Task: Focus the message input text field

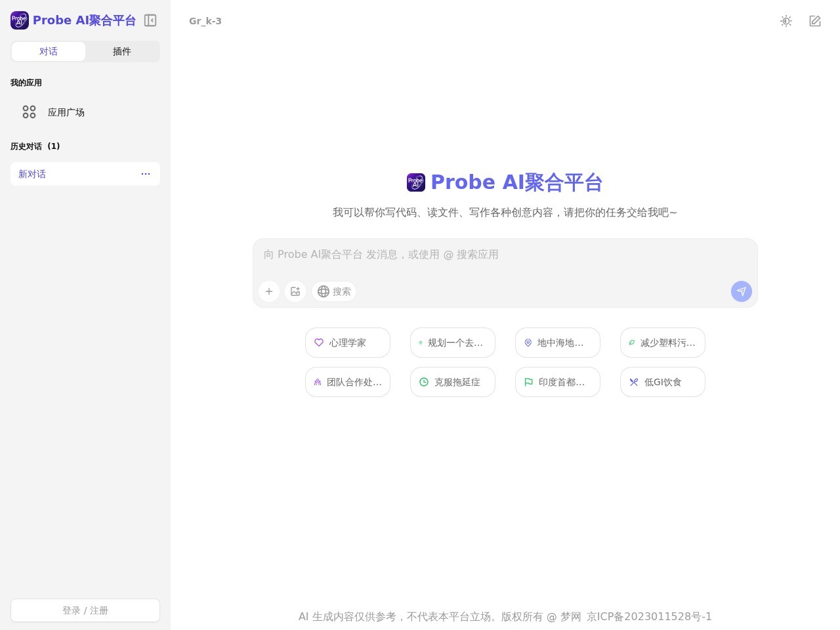Action: [x=505, y=255]
